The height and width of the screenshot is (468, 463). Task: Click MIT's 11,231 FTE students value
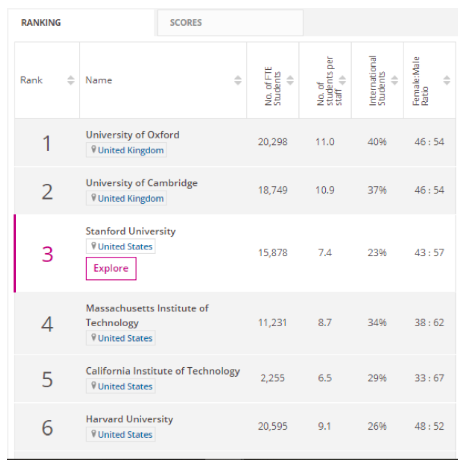click(x=273, y=323)
